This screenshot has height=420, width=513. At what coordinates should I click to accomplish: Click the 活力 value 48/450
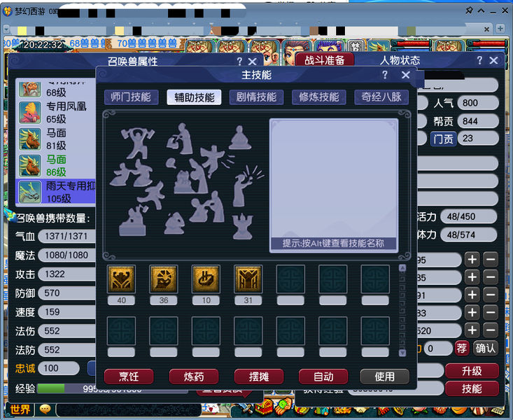[468, 216]
